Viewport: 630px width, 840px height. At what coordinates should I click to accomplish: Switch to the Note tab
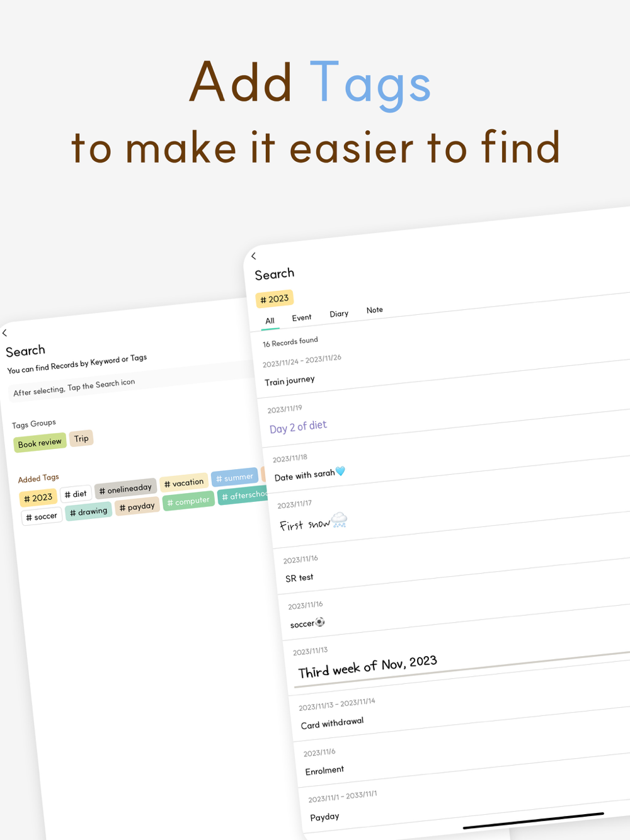(x=375, y=310)
